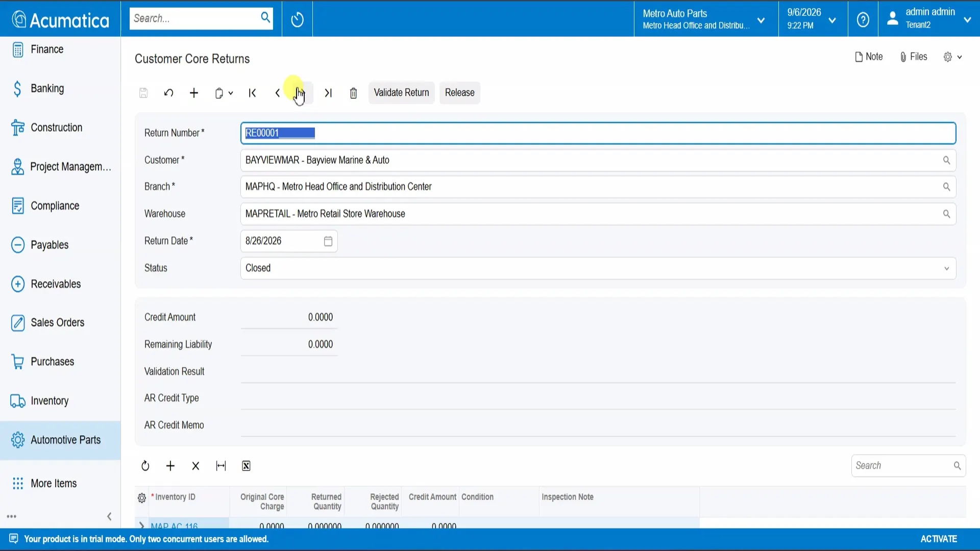Go to the first record
The height and width of the screenshot is (551, 980).
click(252, 93)
